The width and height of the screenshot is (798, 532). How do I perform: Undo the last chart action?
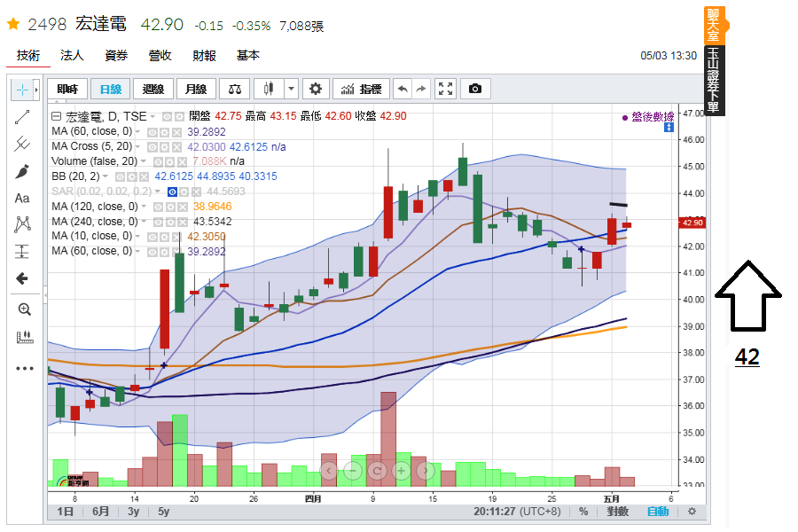[x=403, y=89]
